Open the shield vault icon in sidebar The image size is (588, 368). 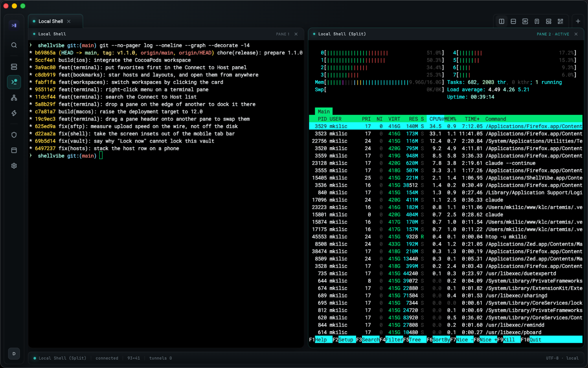(x=14, y=135)
